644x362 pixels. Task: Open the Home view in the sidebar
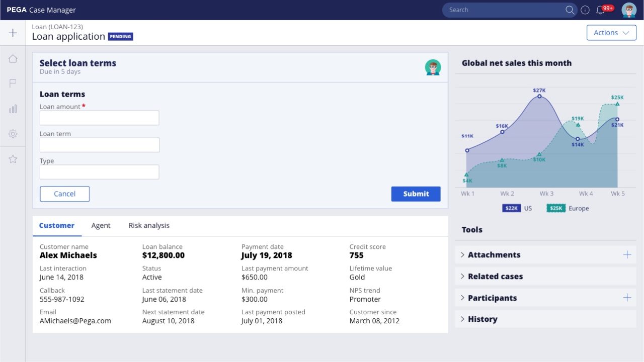(x=13, y=58)
